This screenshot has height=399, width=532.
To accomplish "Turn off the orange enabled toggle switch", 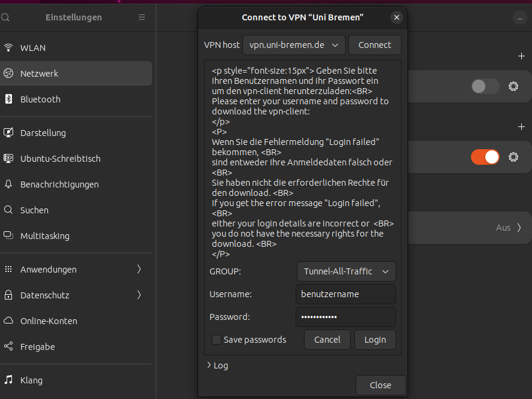I will [485, 157].
